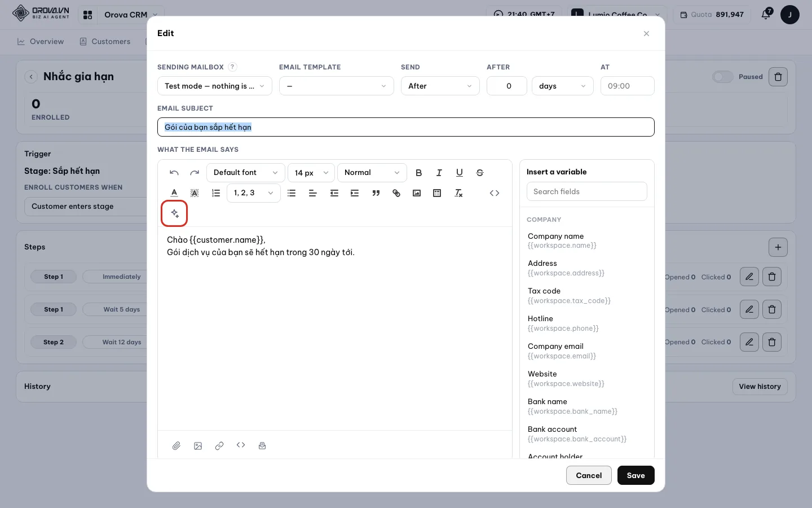Open the Default font dropdown
The image size is (812, 508).
pyautogui.click(x=246, y=173)
